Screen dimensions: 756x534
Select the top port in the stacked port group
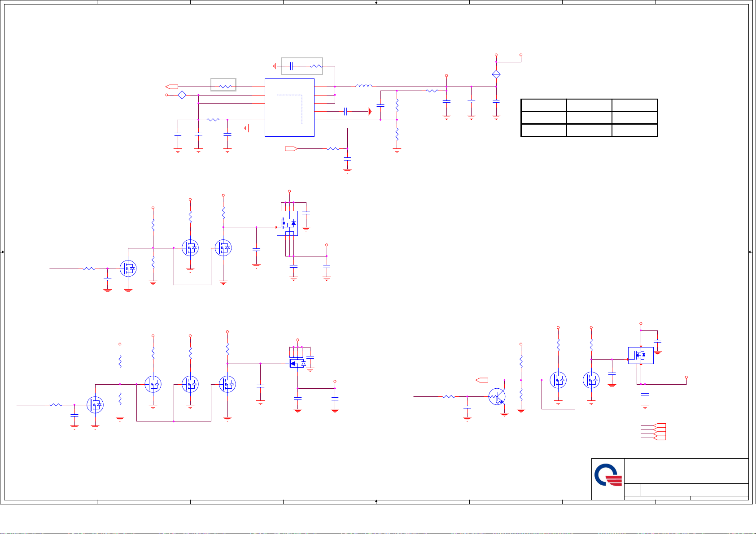(660, 425)
